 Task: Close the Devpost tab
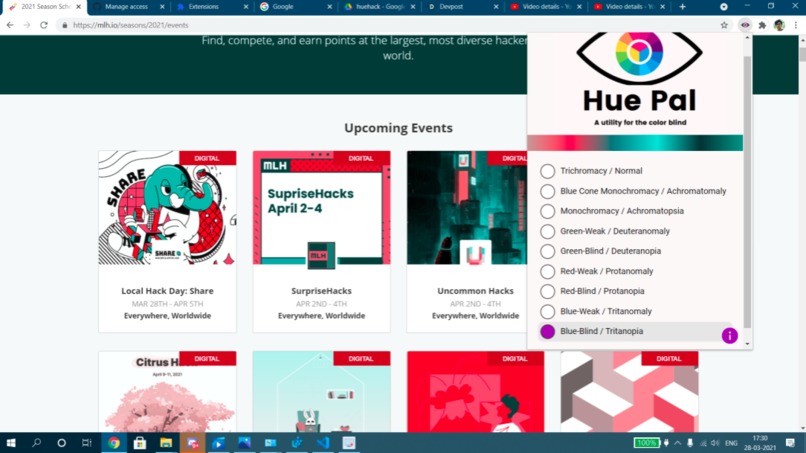pyautogui.click(x=496, y=7)
